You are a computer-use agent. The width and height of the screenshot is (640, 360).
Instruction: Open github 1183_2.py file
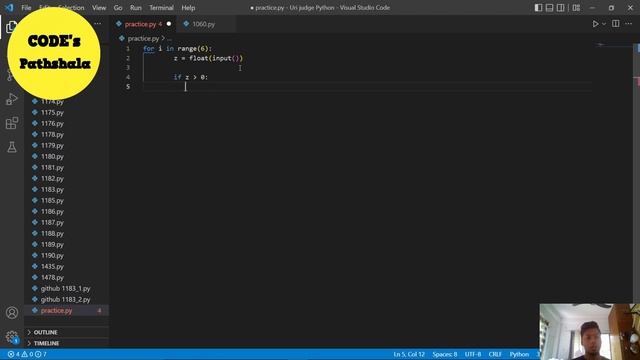point(65,300)
